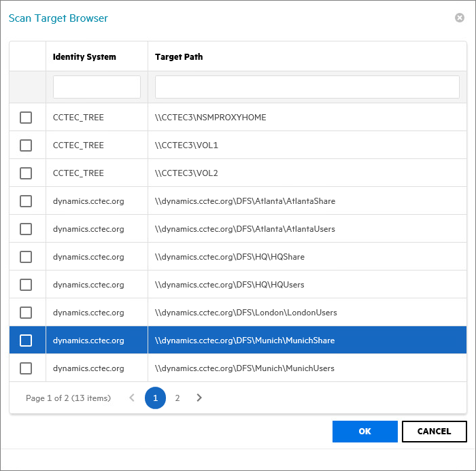This screenshot has width=476, height=471.
Task: Check the NSMPROXYHOME row checkbox
Action: pos(26,118)
